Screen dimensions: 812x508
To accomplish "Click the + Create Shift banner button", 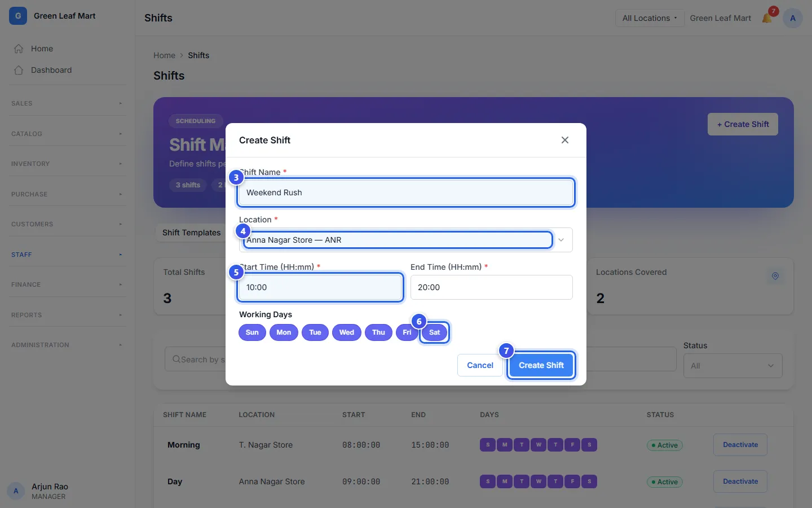I will pyautogui.click(x=743, y=124).
